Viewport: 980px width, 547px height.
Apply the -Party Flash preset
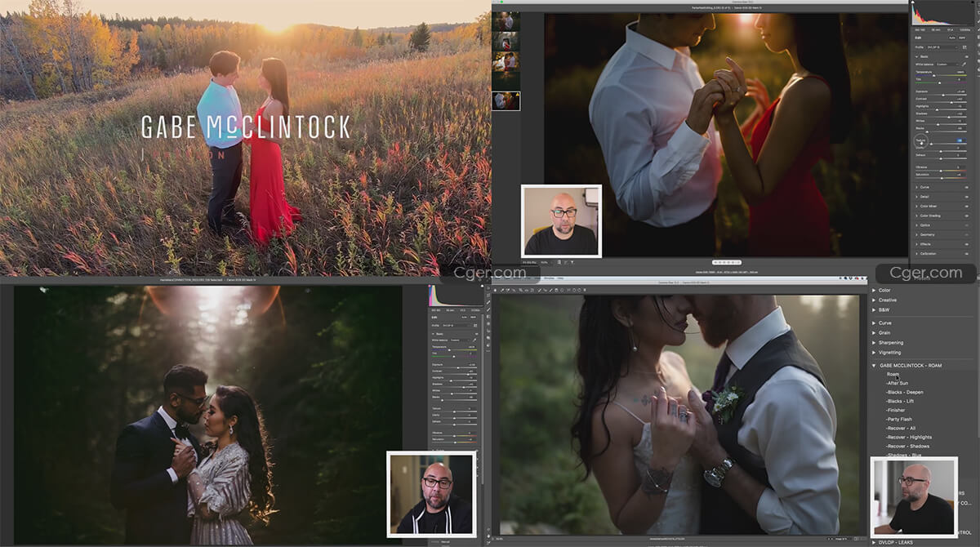(899, 419)
